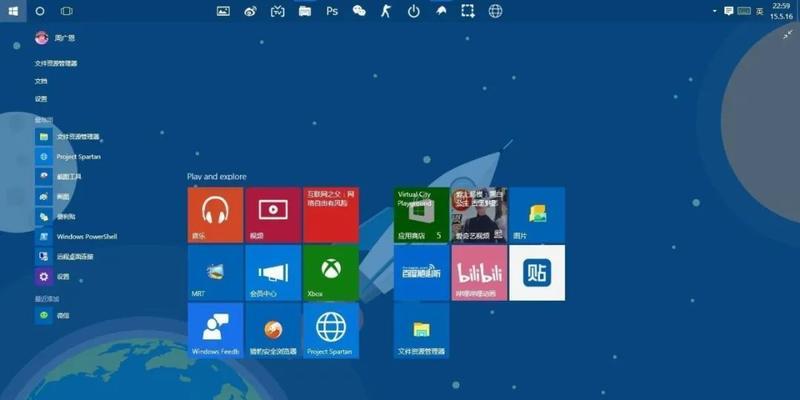Click the Cortana circle icon on taskbar
This screenshot has width=800, height=400.
point(40,11)
